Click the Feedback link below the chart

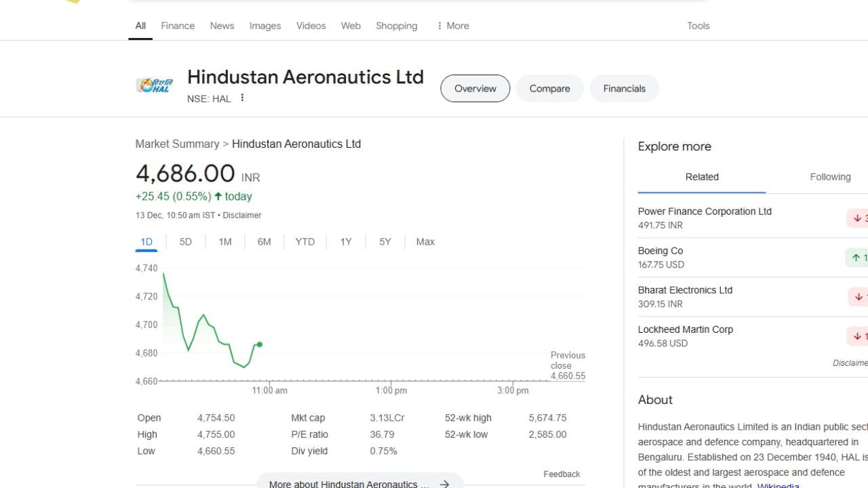561,474
